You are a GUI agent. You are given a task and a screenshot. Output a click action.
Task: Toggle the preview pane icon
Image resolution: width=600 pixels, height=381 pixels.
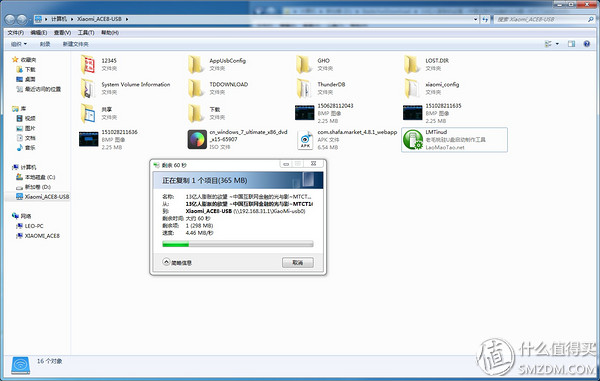tap(571, 44)
